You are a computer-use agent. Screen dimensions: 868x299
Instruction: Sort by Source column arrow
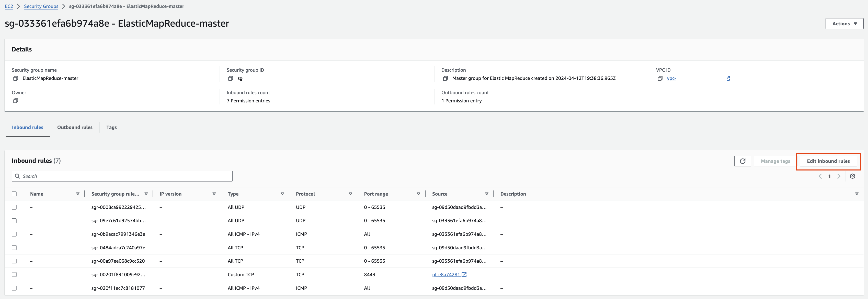487,194
